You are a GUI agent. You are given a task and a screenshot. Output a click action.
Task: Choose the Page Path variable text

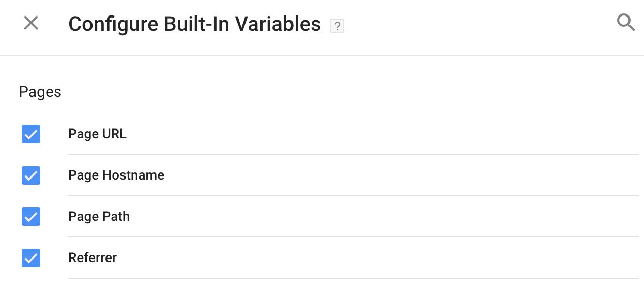pyautogui.click(x=99, y=217)
